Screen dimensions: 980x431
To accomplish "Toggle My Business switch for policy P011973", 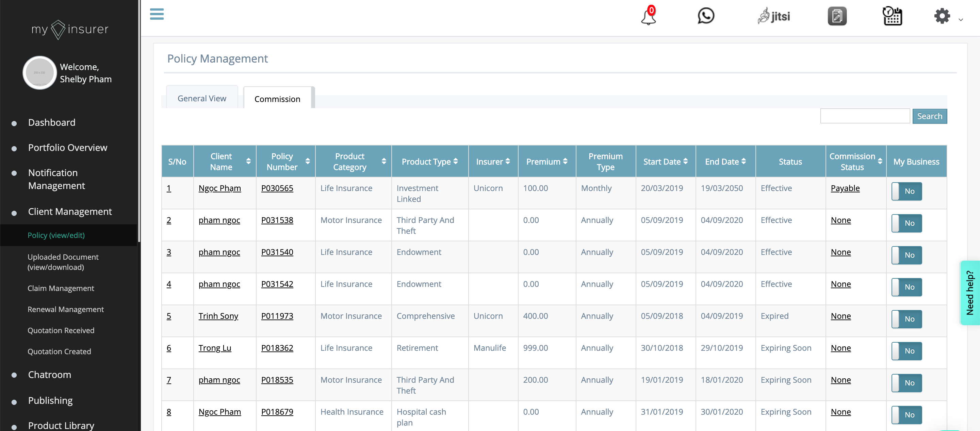I will click(906, 319).
